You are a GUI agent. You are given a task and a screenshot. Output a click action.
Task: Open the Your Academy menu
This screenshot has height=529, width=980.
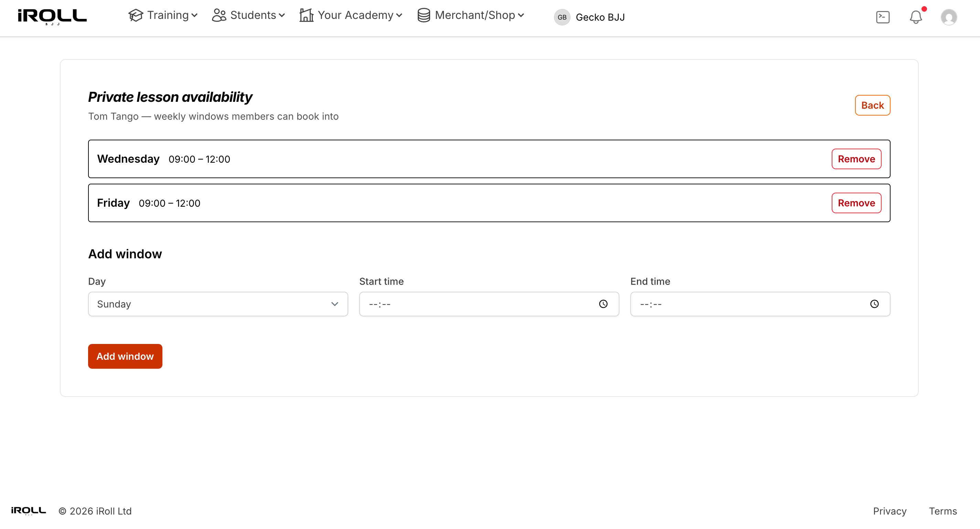point(351,15)
